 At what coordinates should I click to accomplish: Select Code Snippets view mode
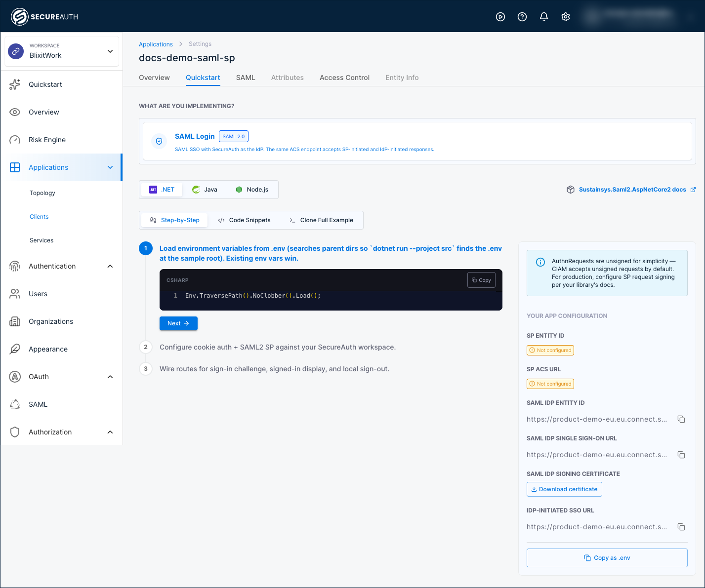tap(244, 220)
